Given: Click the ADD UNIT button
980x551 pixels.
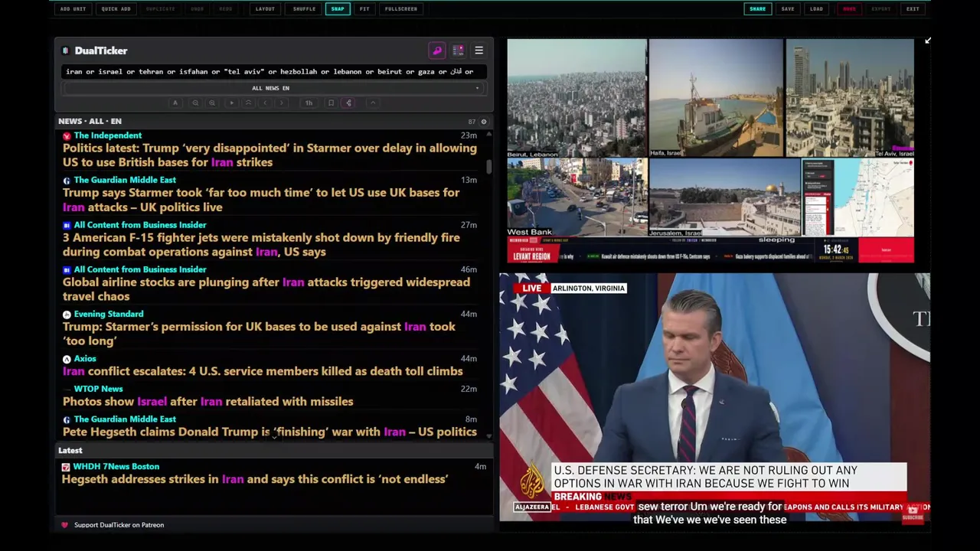Looking at the screenshot, I should coord(73,9).
